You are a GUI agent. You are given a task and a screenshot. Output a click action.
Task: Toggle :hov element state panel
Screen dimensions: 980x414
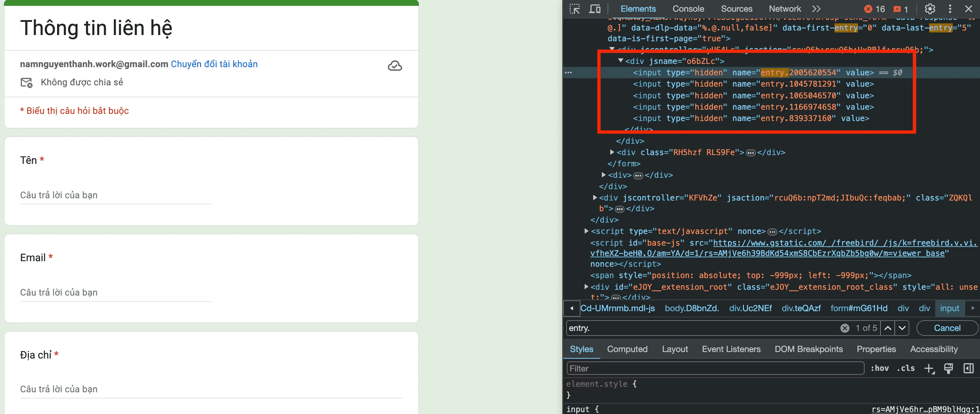click(879, 368)
